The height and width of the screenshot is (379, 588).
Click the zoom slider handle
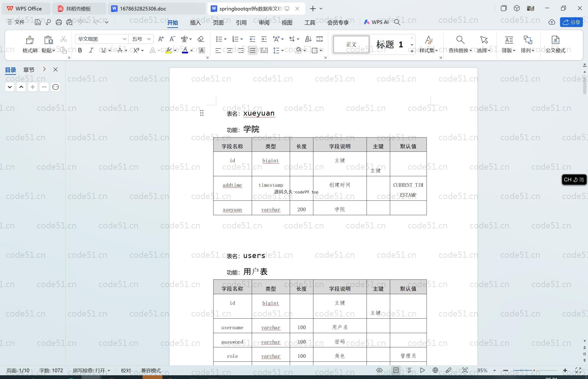coord(534,370)
